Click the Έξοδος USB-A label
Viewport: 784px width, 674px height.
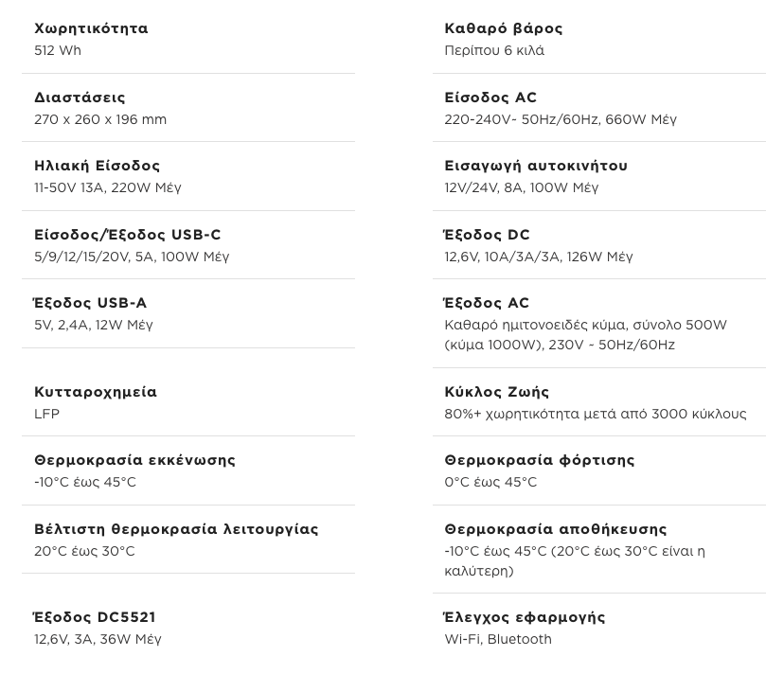tap(90, 303)
